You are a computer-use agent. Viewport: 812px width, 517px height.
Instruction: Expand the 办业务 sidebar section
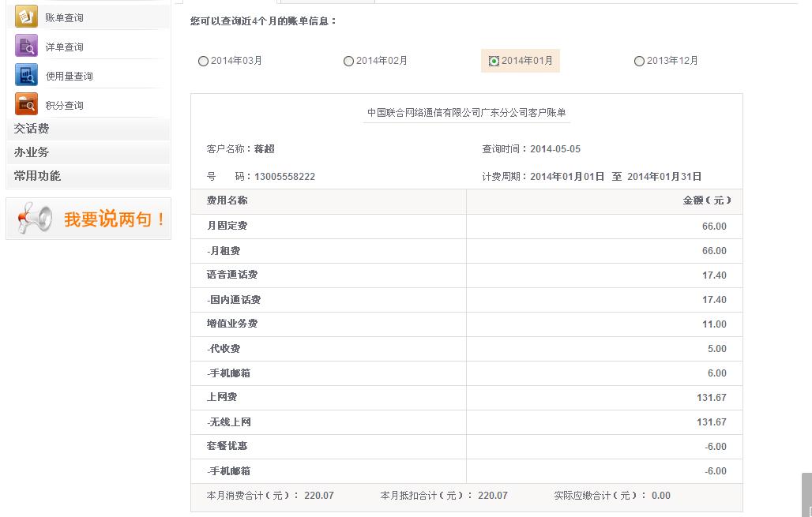coord(32,152)
